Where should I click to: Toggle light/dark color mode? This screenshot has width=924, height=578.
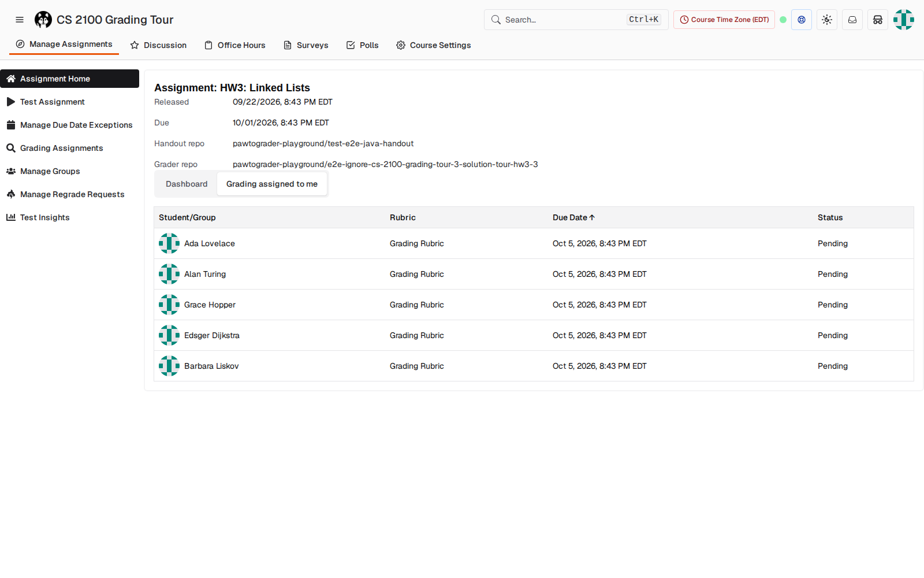click(827, 20)
